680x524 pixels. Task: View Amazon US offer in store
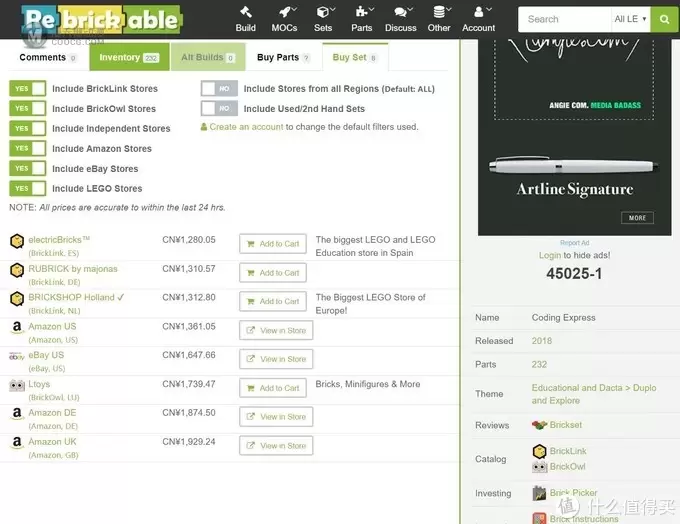(x=276, y=331)
